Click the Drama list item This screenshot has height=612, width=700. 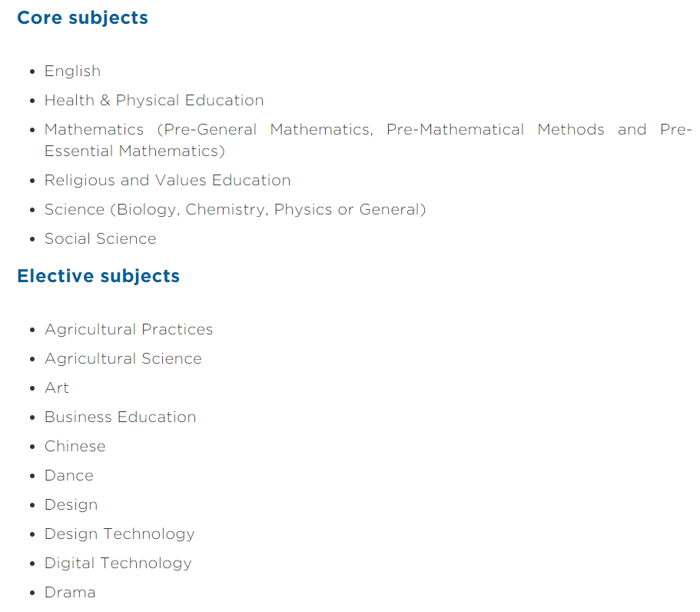tap(70, 592)
